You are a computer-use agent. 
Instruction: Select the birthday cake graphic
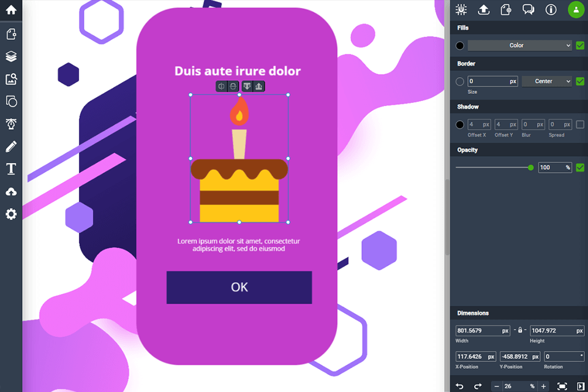coord(239,158)
